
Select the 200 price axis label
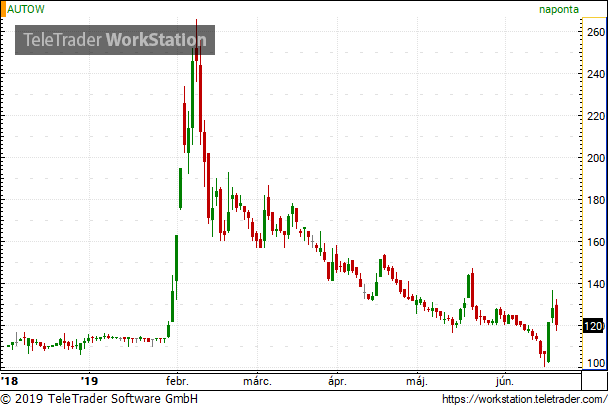point(596,158)
